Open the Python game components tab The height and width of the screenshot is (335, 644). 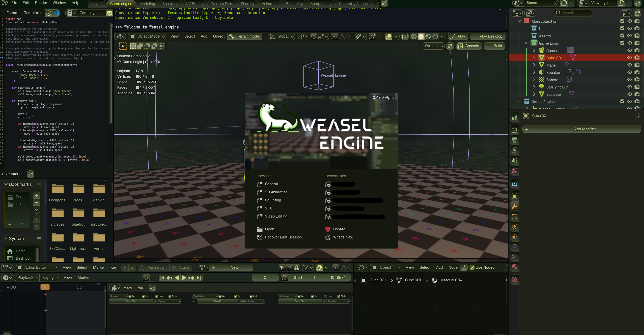tap(515, 257)
